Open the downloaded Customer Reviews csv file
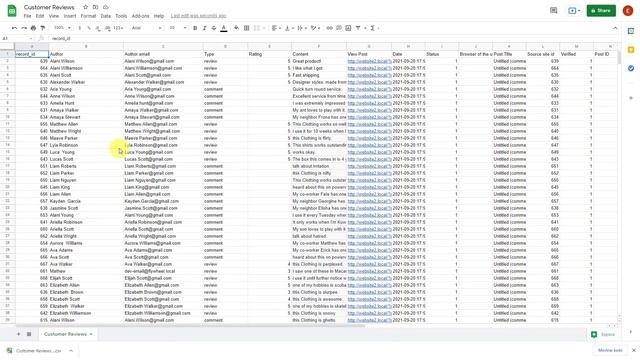This screenshot has height=360, width=640. (34, 351)
